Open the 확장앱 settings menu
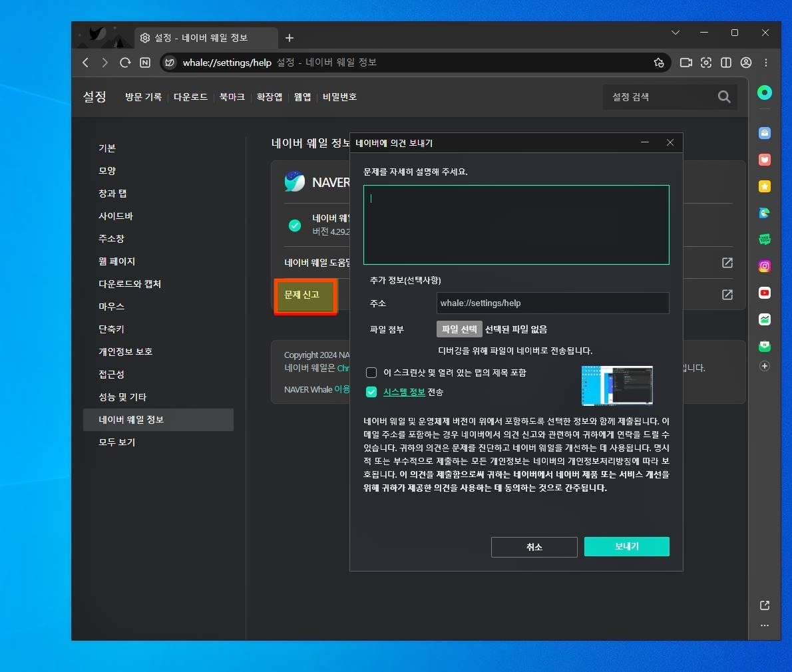Image resolution: width=792 pixels, height=672 pixels. (x=270, y=97)
